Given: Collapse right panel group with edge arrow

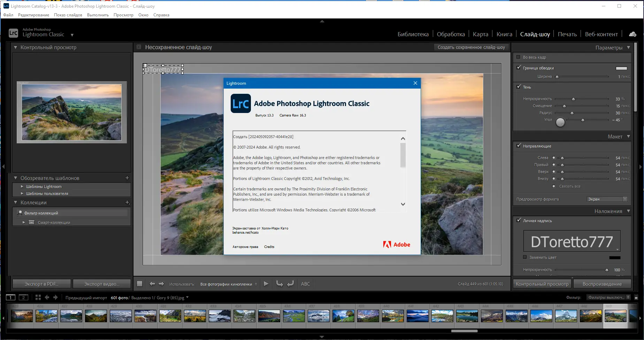Looking at the screenshot, I should point(641,167).
